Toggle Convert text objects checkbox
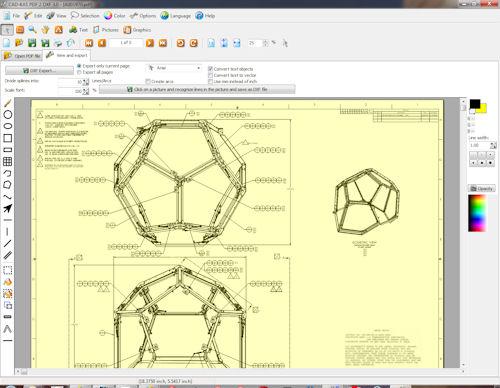Screen dimensions: 500x388 coord(210,69)
